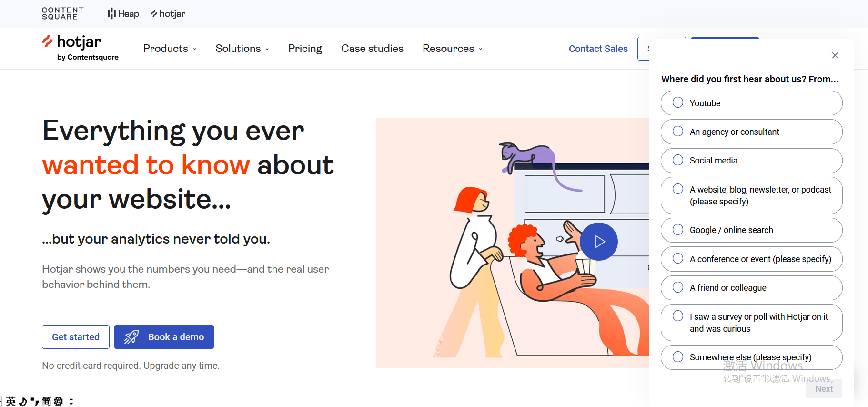Image resolution: width=868 pixels, height=407 pixels.
Task: Select A friend or colleague option
Action: pos(751,288)
